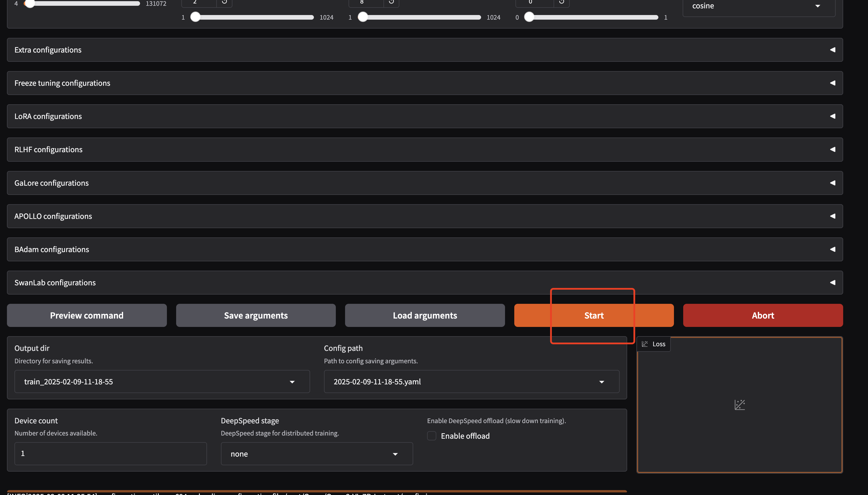This screenshot has height=495, width=868.
Task: Click the slider ranging 0 to 1
Action: point(593,17)
